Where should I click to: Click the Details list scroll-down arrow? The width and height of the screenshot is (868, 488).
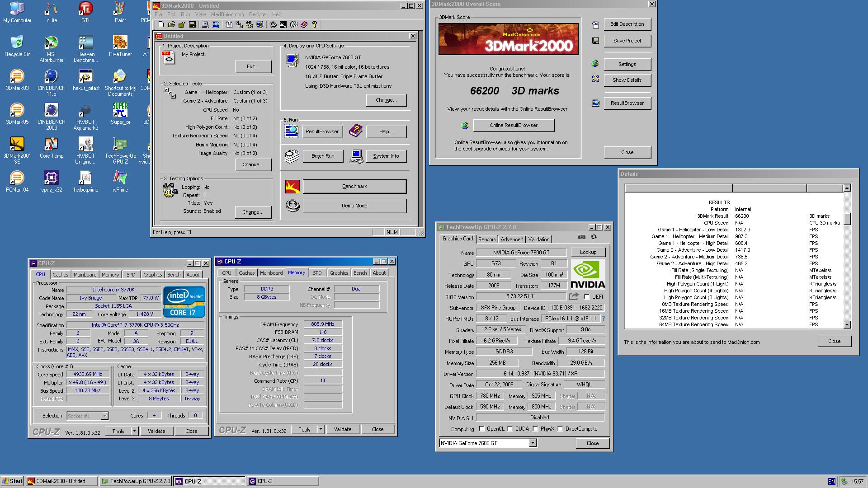click(x=847, y=324)
